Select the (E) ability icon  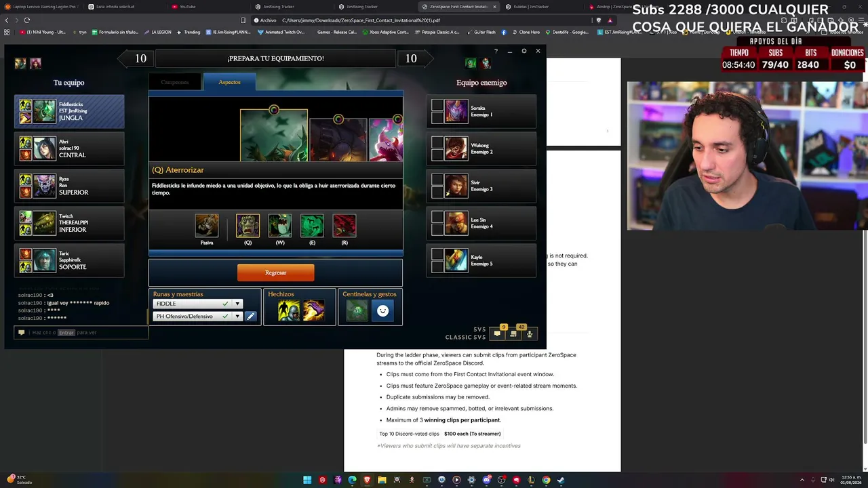click(x=312, y=226)
